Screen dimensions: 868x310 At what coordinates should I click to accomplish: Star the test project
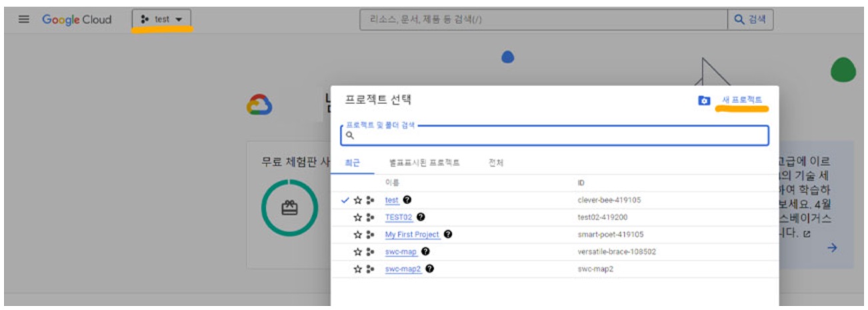pos(357,200)
